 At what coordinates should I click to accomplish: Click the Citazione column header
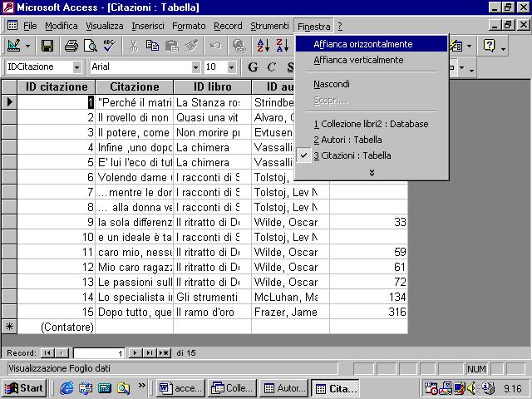tap(135, 86)
